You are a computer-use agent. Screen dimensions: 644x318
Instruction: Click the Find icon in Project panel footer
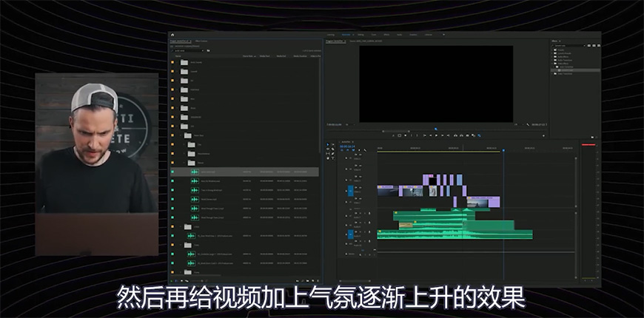pyautogui.click(x=303, y=281)
